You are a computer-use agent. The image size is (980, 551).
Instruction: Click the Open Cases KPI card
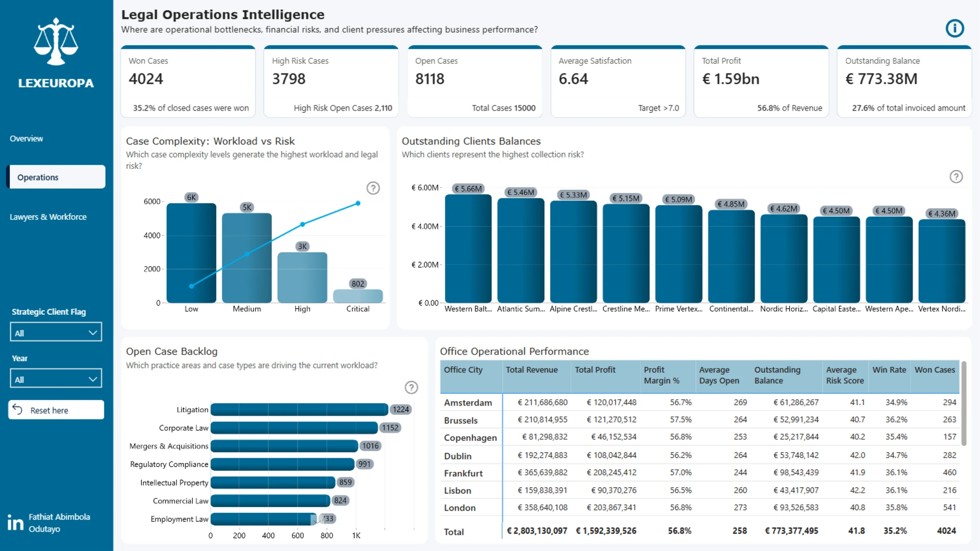click(x=475, y=82)
